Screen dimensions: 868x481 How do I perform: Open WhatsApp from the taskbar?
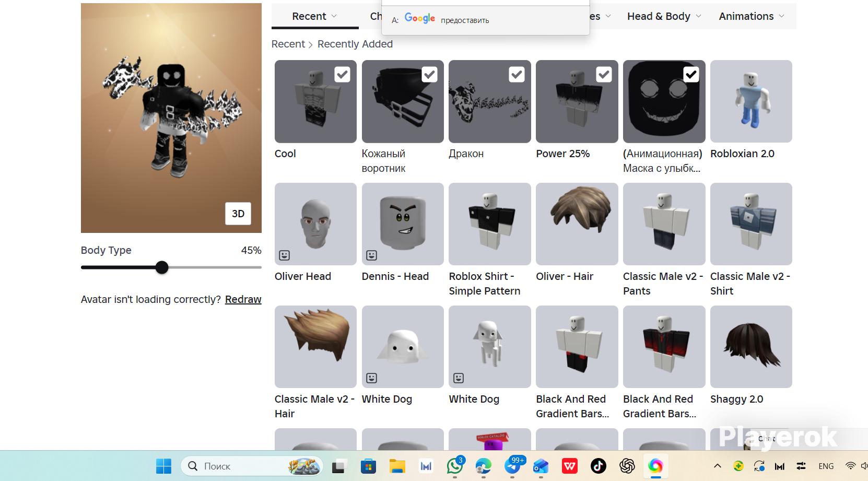tap(455, 466)
